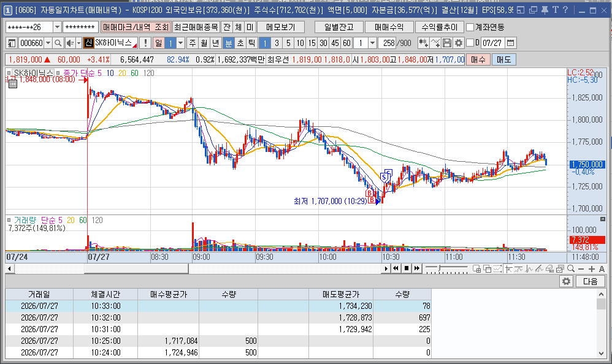This screenshot has width=612, height=364.
Task: Click the password input field
Action: [x=80, y=27]
